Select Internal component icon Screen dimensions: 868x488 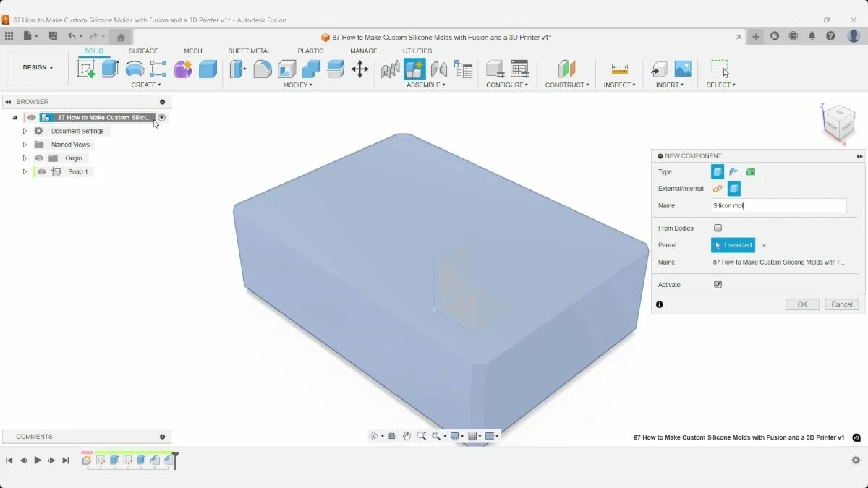pyautogui.click(x=734, y=189)
